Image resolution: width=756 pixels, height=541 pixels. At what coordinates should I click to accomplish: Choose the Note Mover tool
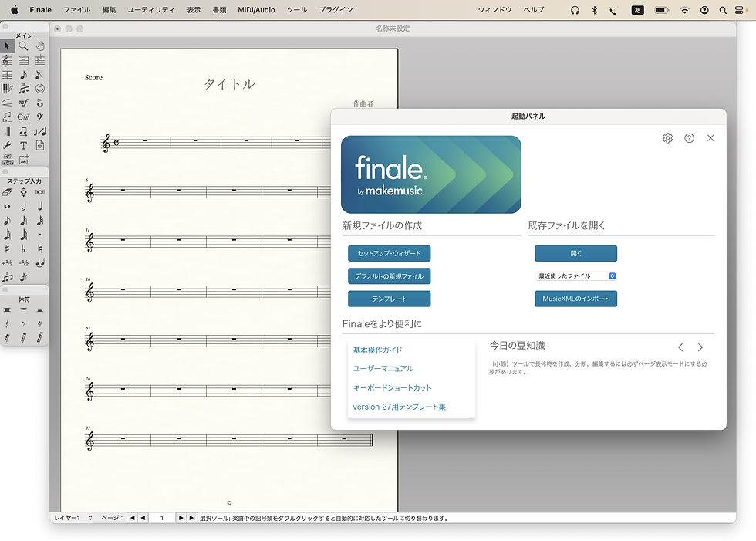(24, 131)
